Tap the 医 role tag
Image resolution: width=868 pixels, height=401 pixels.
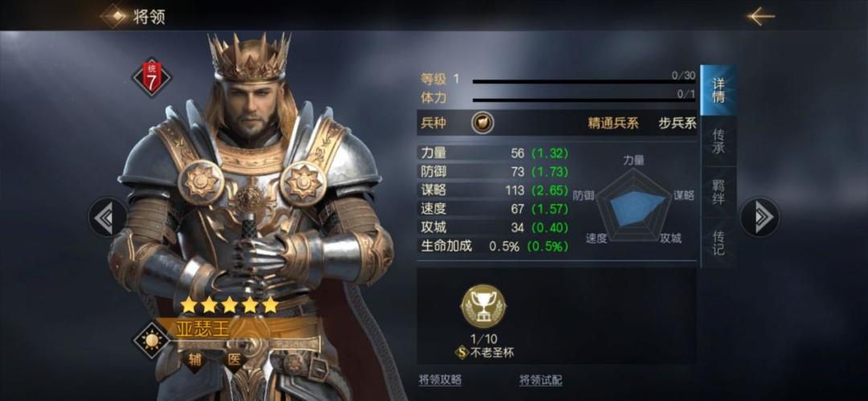pos(234,360)
